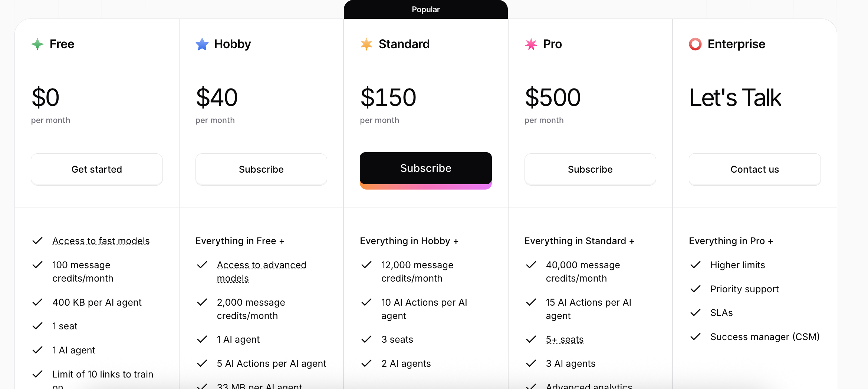Click the red ring icon beside Enterprise
This screenshot has width=868, height=389.
click(695, 44)
